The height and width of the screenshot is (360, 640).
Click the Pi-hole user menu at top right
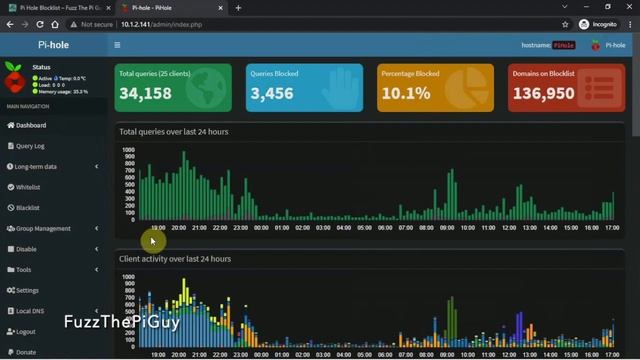pos(608,45)
